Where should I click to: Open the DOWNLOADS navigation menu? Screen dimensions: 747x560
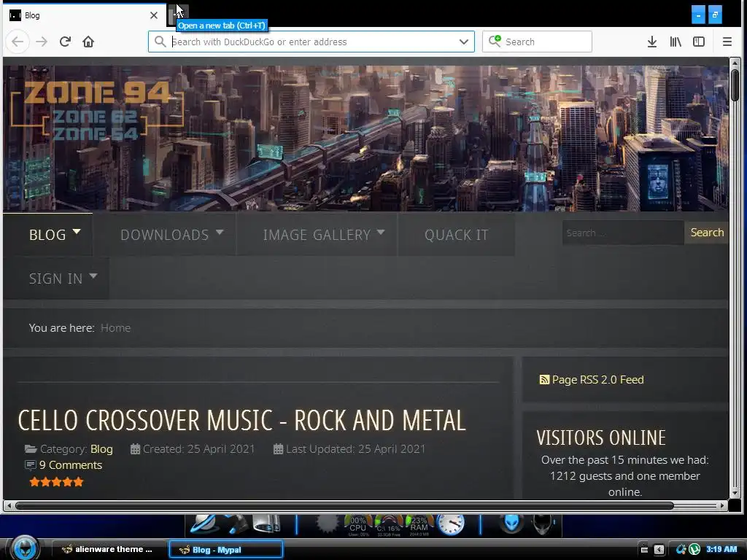click(x=164, y=234)
